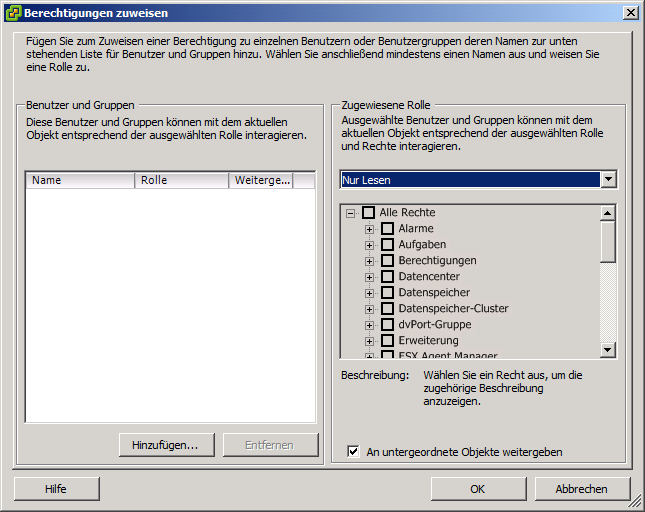Viewport: 645px width, 512px height.
Task: Expand the Berechtigungen tree node
Action: click(369, 261)
